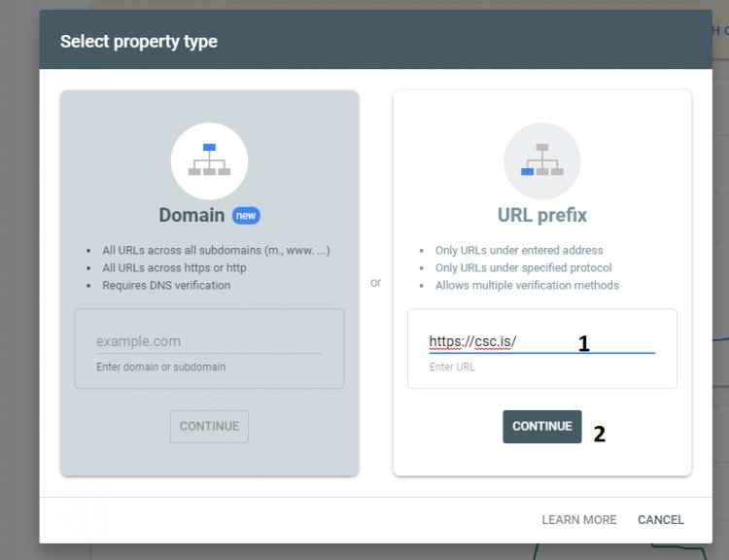Click "All URLs across https or http" bullet

point(174,267)
